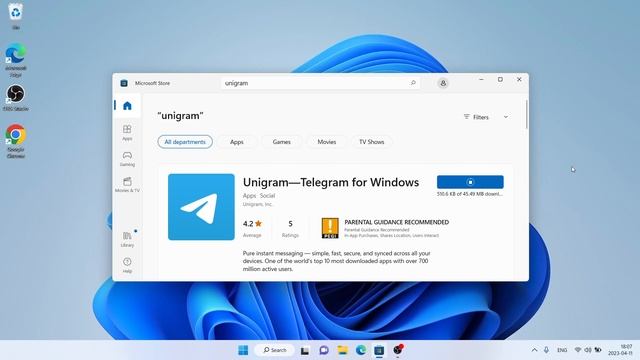Open Task View on taskbar
The width and height of the screenshot is (640, 360).
(304, 350)
